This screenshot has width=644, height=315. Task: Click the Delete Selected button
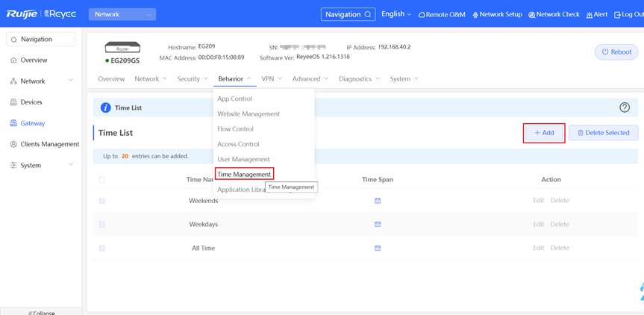click(x=604, y=133)
